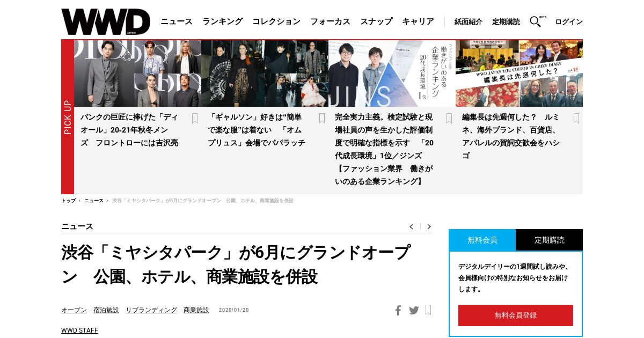Open ランキング in the top navigation

(223, 21)
